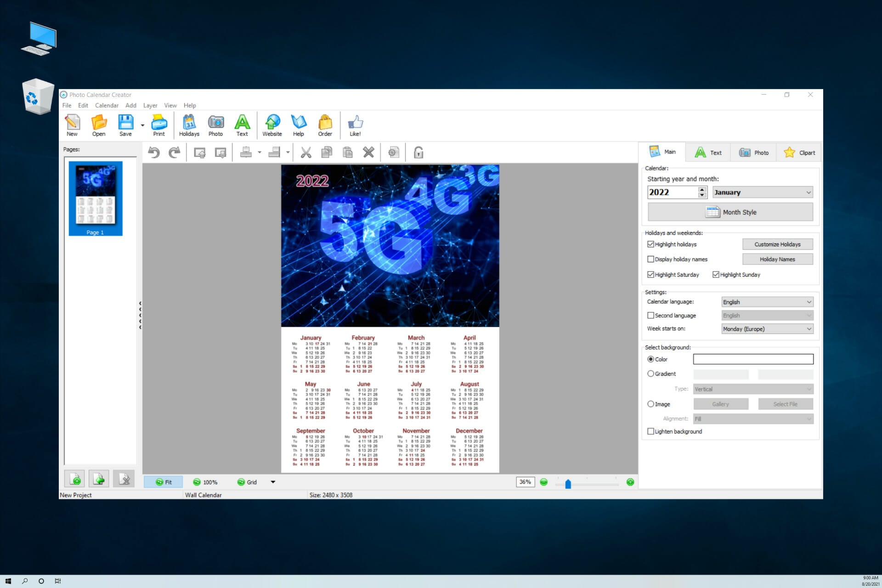Open the Calendar language dropdown
This screenshot has height=588, width=882.
(767, 302)
